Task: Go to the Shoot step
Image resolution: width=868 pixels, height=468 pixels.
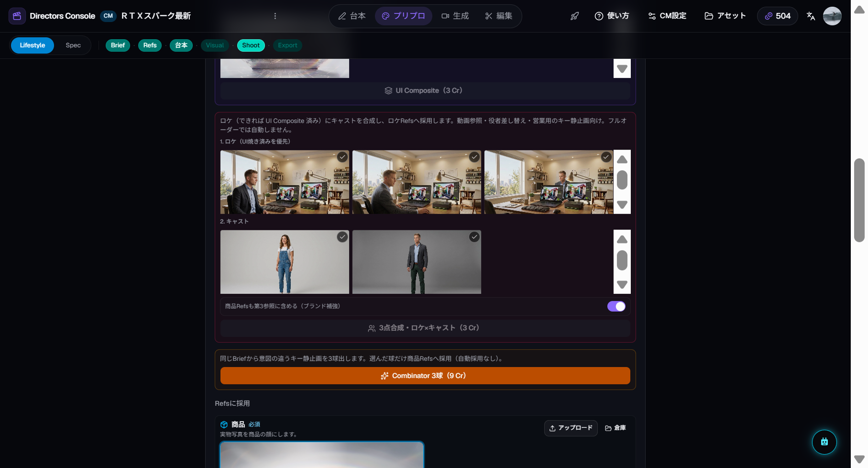Action: coord(251,45)
